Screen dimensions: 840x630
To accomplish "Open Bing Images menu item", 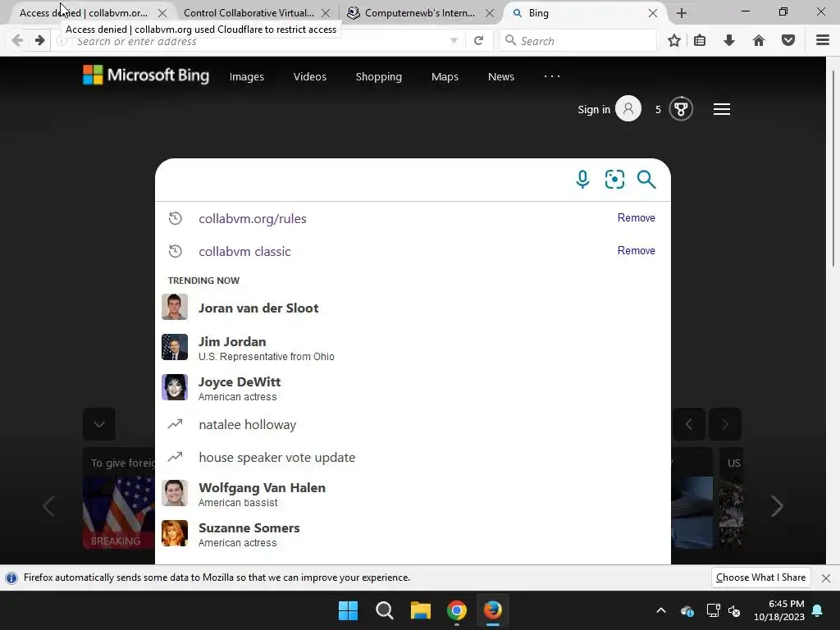I will [246, 76].
